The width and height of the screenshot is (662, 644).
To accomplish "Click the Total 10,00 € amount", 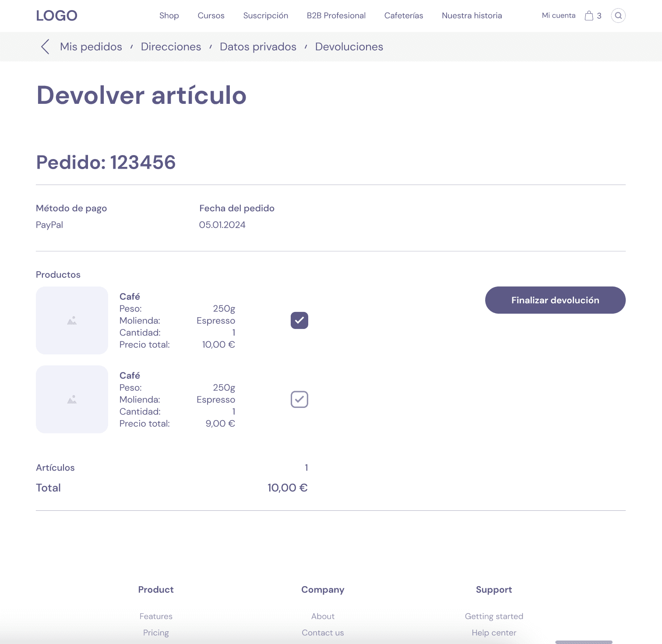I will pyautogui.click(x=287, y=488).
